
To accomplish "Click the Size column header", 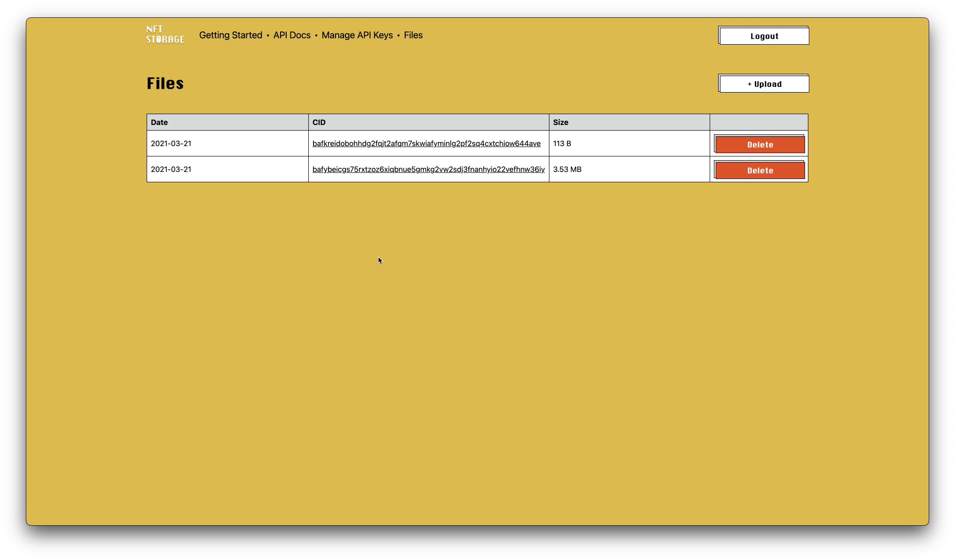I will (629, 122).
